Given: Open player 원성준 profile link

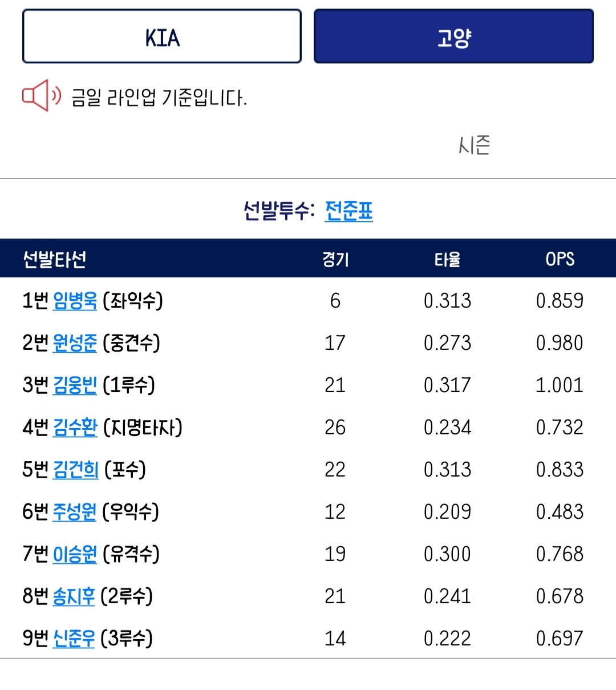Looking at the screenshot, I should point(75,343).
